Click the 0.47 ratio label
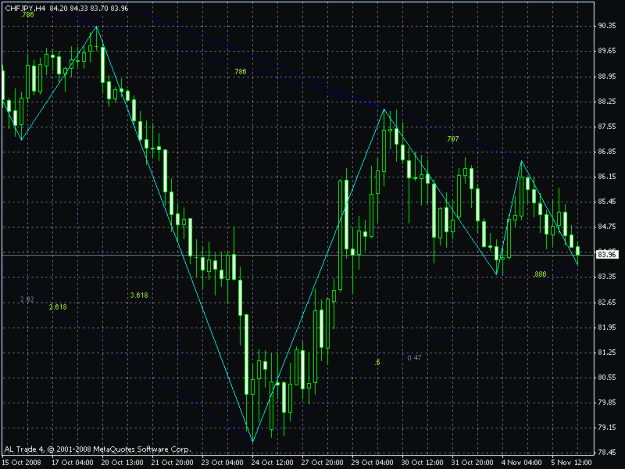This screenshot has height=469, width=625. point(414,358)
